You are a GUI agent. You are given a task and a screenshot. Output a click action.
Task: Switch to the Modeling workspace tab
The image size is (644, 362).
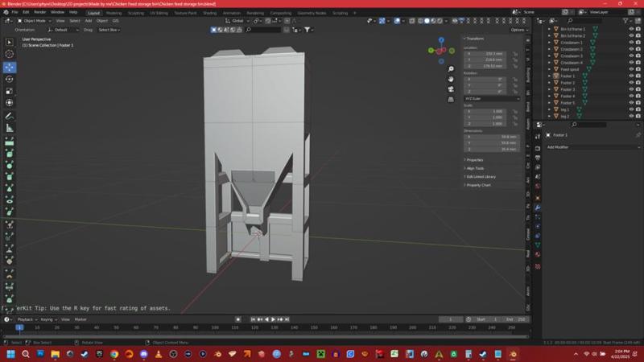click(x=114, y=13)
